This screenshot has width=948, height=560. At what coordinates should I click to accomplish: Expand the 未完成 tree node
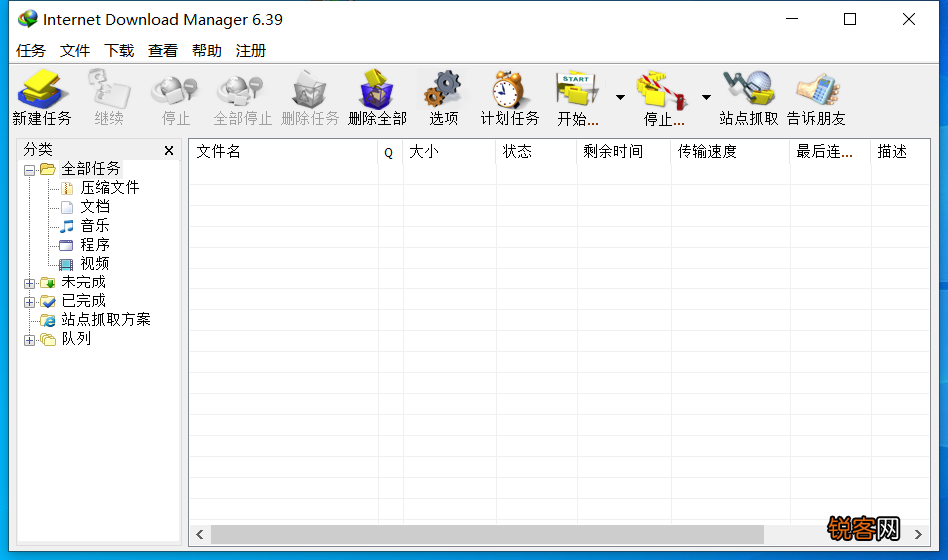pos(29,283)
